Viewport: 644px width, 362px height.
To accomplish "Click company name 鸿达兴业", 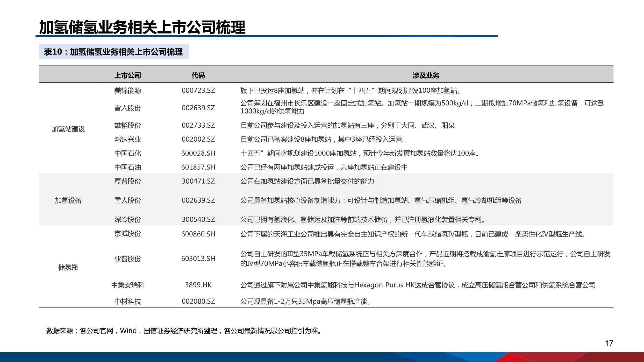I will 128,139.
